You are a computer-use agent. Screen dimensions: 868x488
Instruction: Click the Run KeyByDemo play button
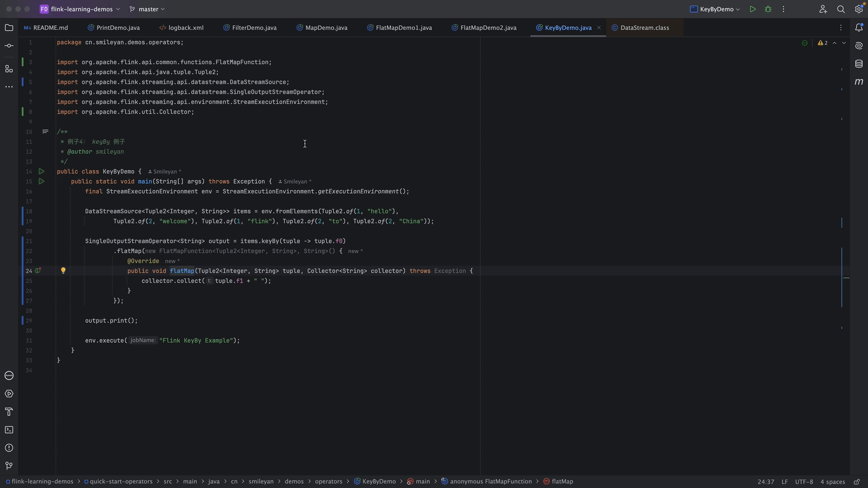click(x=753, y=9)
